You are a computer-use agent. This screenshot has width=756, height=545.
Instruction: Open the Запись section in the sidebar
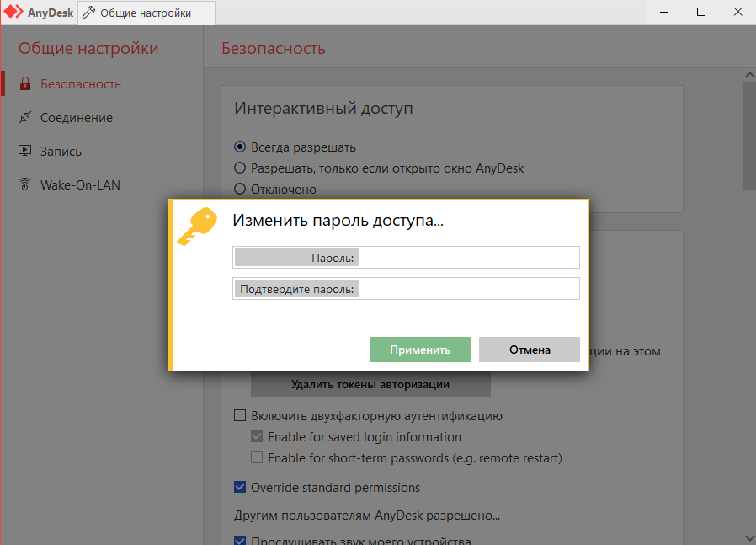61,152
